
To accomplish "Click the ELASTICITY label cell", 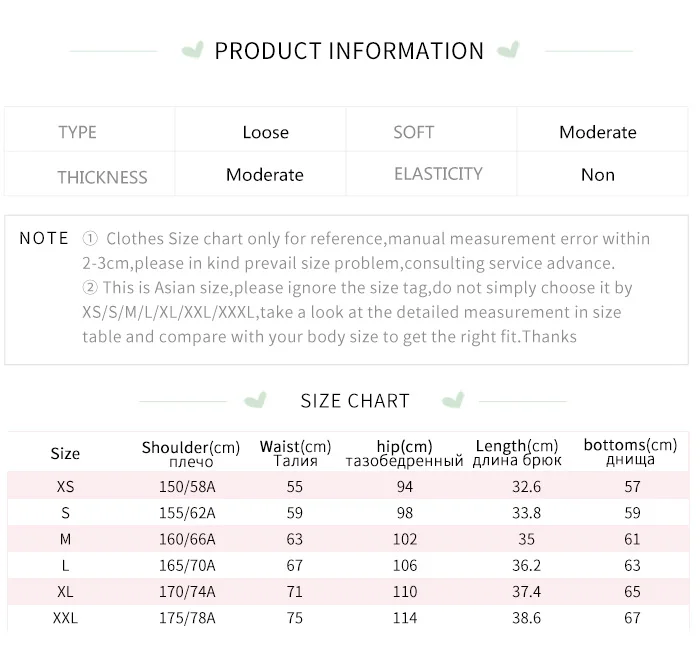I will click(438, 174).
